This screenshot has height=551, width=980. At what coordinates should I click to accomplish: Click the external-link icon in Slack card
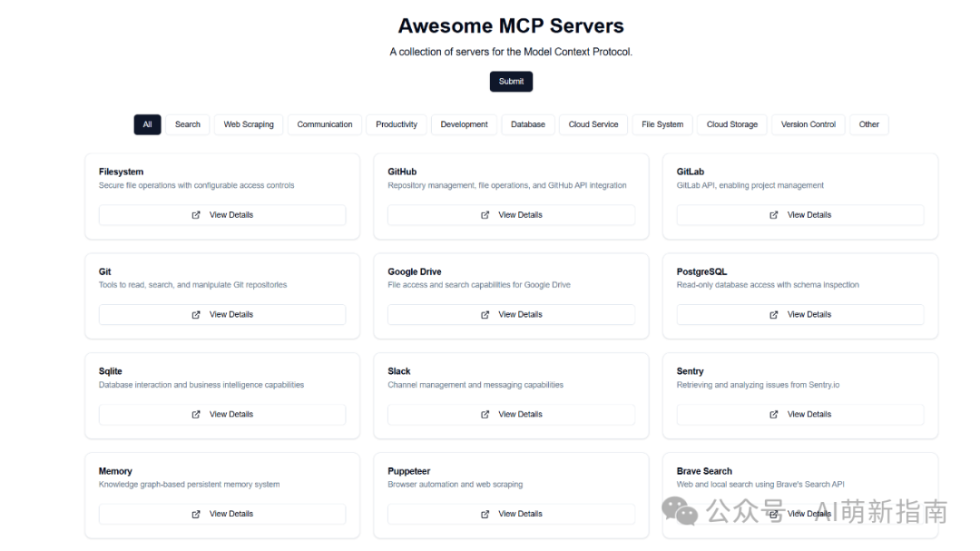pos(485,415)
